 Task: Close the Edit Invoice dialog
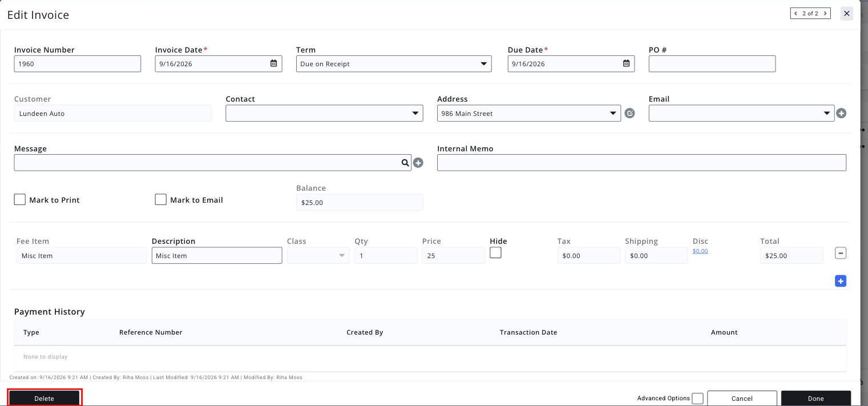(847, 13)
